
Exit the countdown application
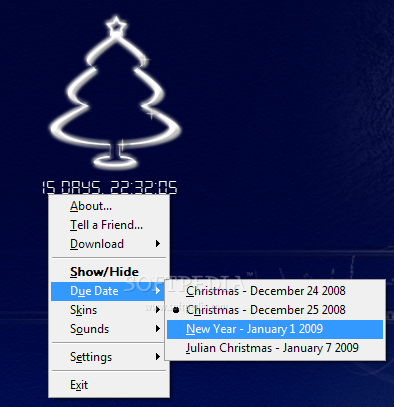(109, 385)
